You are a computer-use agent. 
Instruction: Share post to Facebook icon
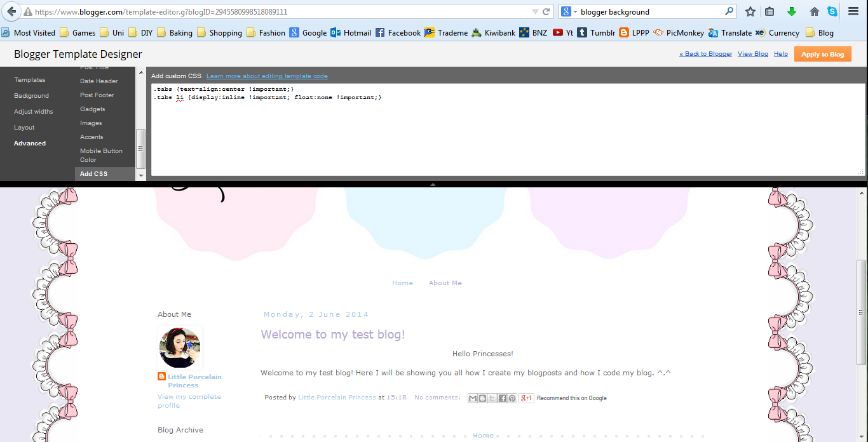(x=502, y=398)
